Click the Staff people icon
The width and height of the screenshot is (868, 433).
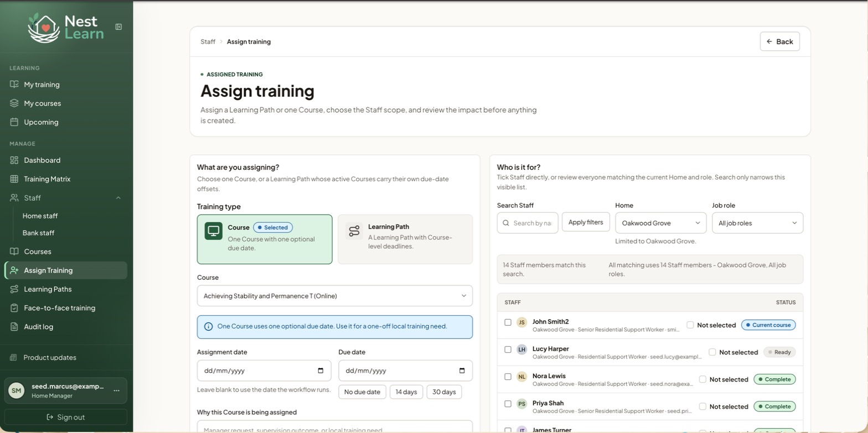14,198
